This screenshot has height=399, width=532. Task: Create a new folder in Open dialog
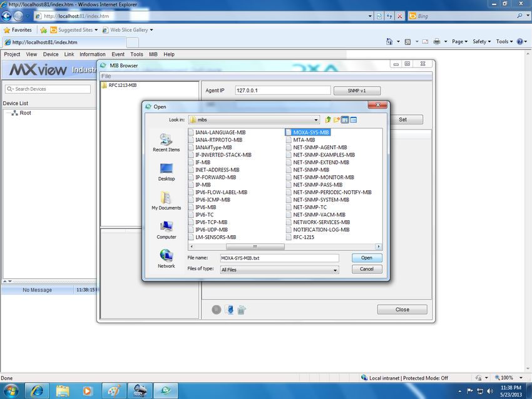[x=337, y=119]
